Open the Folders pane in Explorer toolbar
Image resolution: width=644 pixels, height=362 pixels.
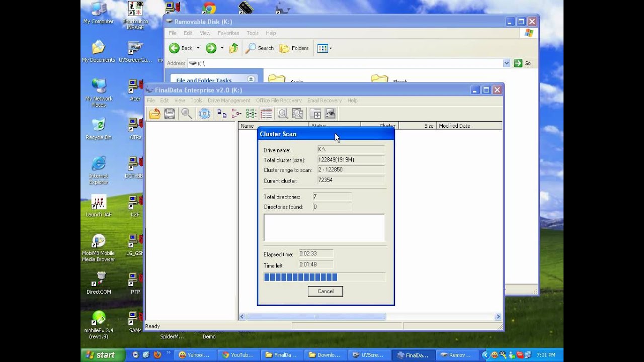tap(294, 48)
